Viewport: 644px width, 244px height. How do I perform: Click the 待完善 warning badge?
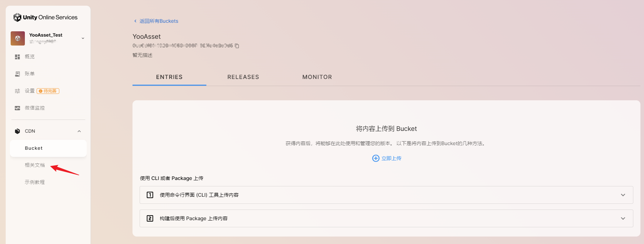(48, 91)
